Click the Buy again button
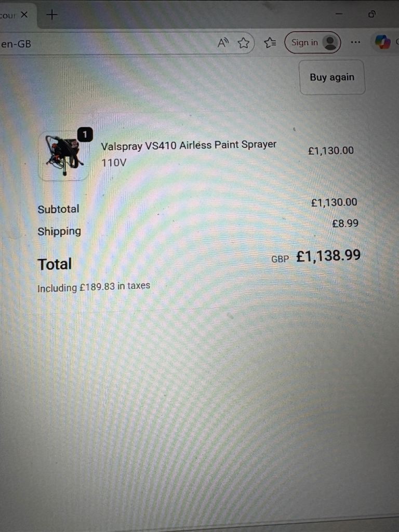The width and height of the screenshot is (399, 532). (332, 77)
